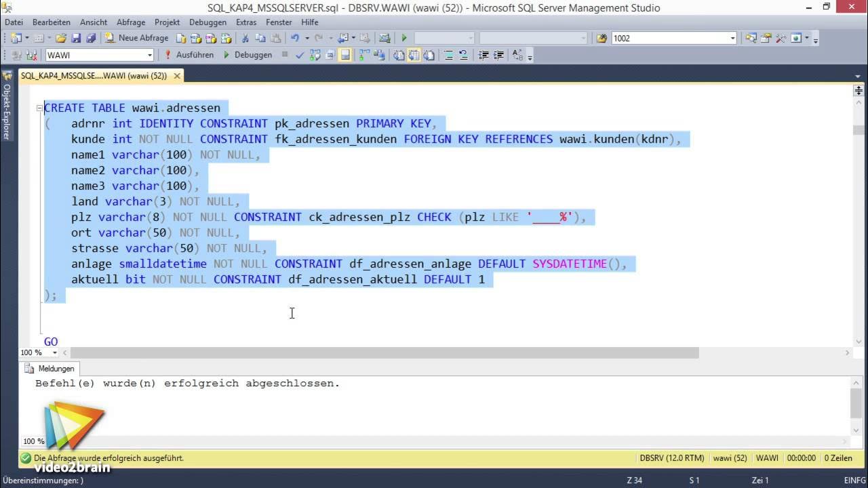Toggle Include Client Statistics
Viewport: 868px width, 488px height.
click(378, 55)
